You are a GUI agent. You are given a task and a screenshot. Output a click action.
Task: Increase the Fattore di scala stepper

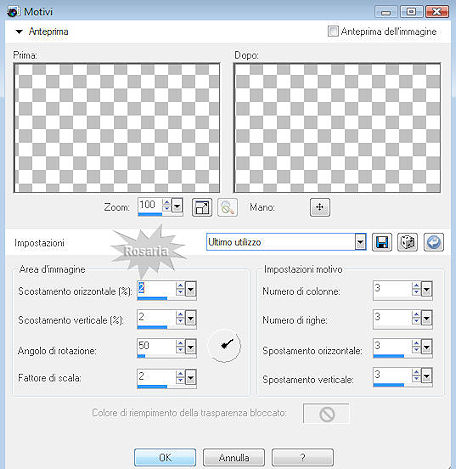click(180, 374)
